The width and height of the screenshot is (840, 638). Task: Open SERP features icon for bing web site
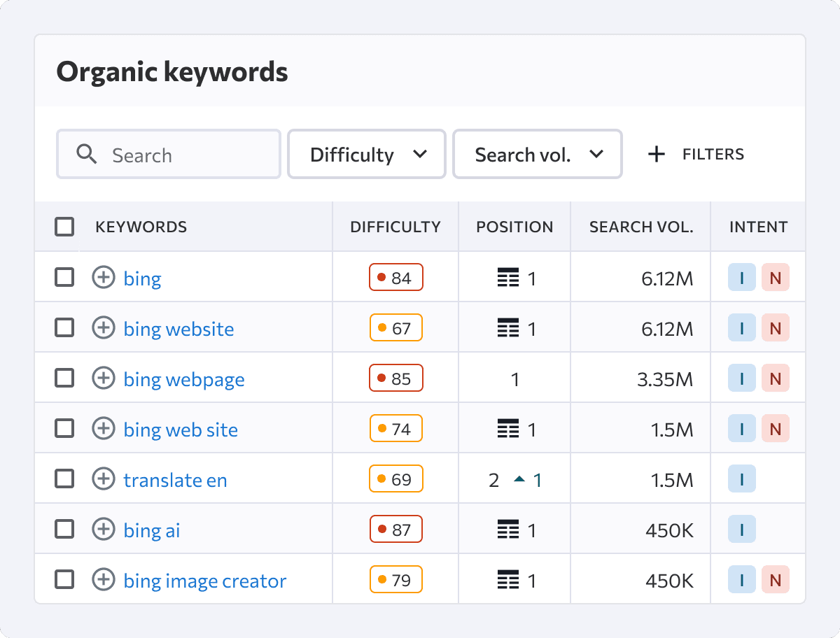coord(508,430)
